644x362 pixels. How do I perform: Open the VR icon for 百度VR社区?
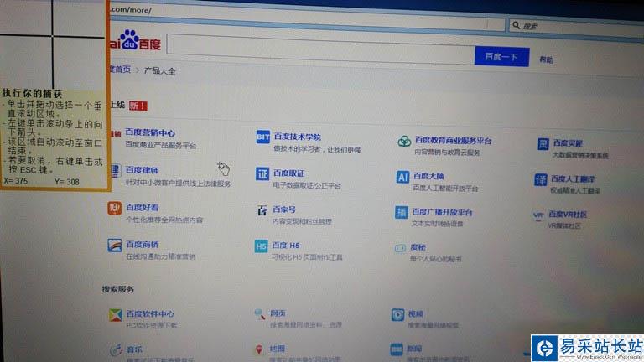point(538,215)
